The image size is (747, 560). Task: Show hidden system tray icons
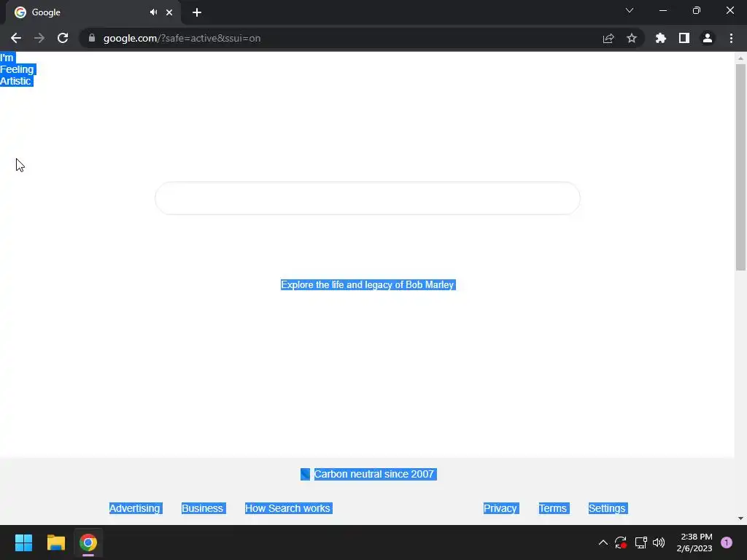pos(603,542)
